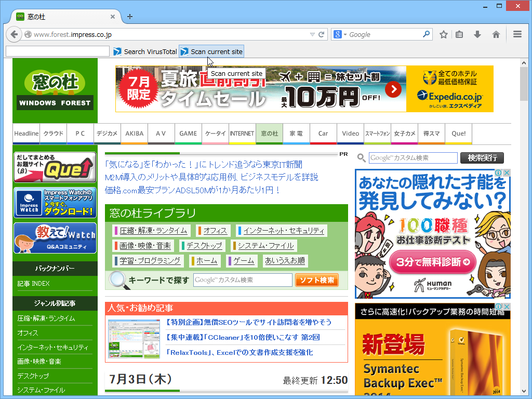
Task: Click the magnifier icon beside custom search
Action: (362, 158)
